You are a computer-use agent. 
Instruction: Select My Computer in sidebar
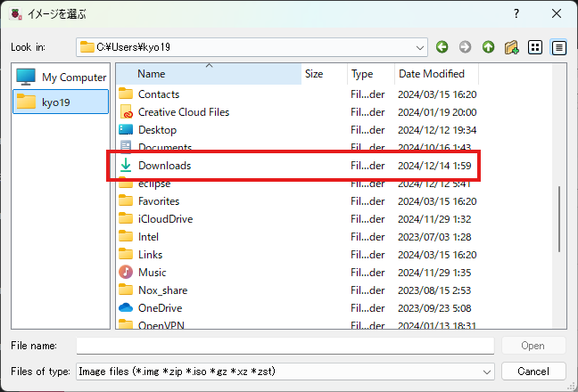[x=61, y=77]
